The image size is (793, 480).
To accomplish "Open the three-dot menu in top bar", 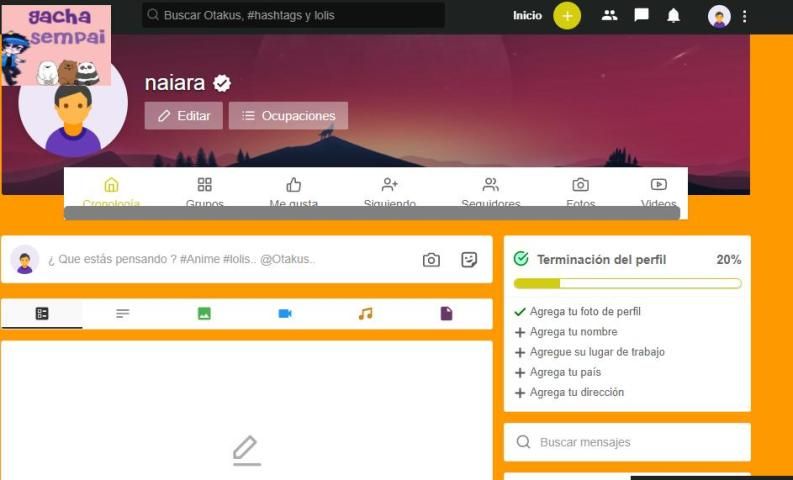I will (744, 16).
